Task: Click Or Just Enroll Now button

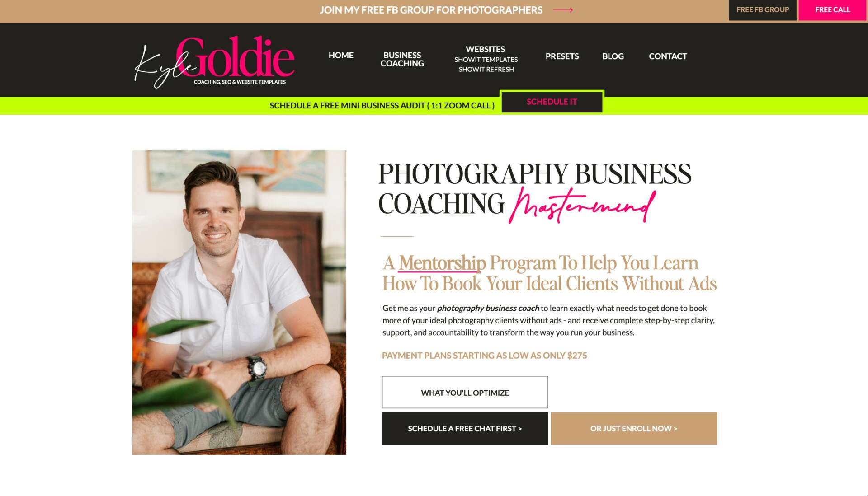Action: coord(634,428)
